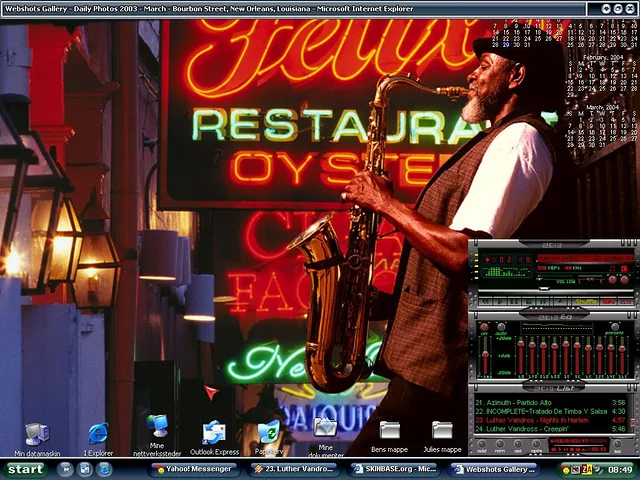640x480 pixels.
Task: Switch to Webshots Gallery taskbar button
Action: (x=493, y=469)
